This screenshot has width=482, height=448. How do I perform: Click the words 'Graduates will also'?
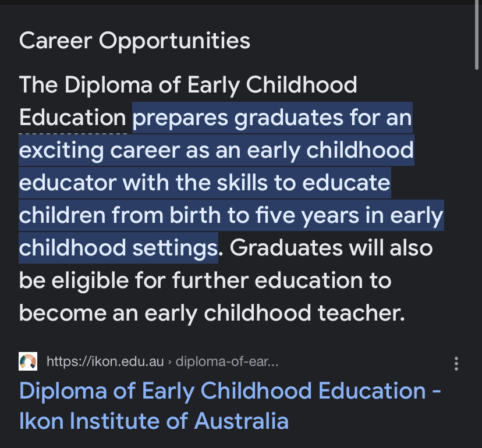coord(331,248)
